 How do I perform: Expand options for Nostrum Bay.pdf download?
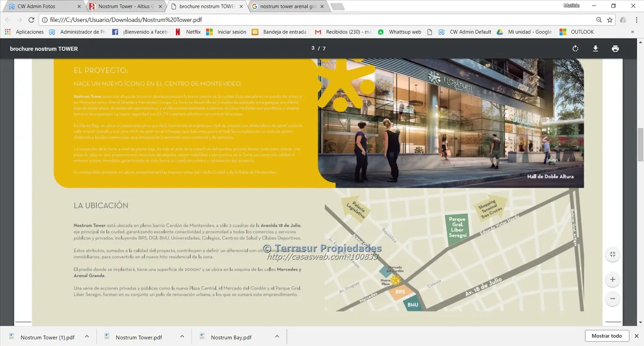277,337
